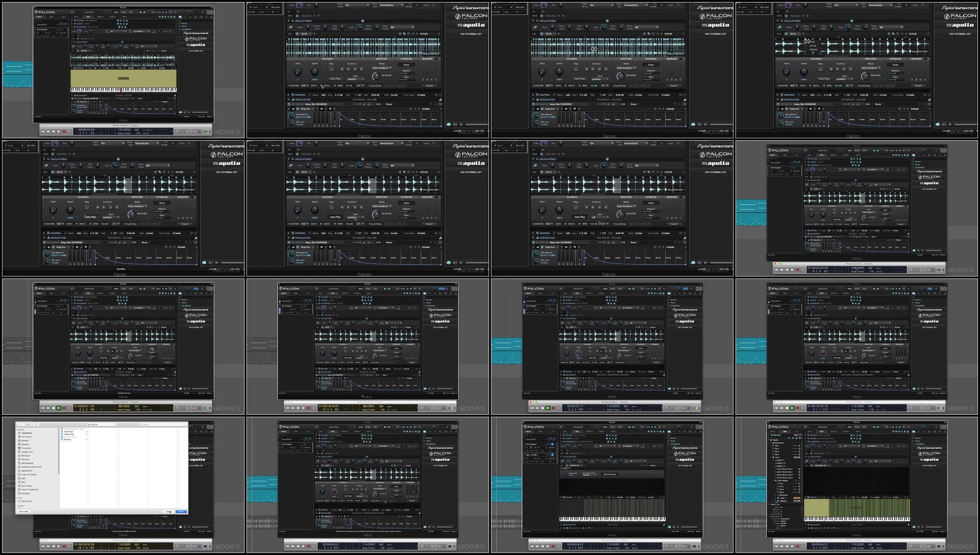Screen dimensions: 980x555
Task: Click Cancel in the file browser dialog
Action: point(169,511)
